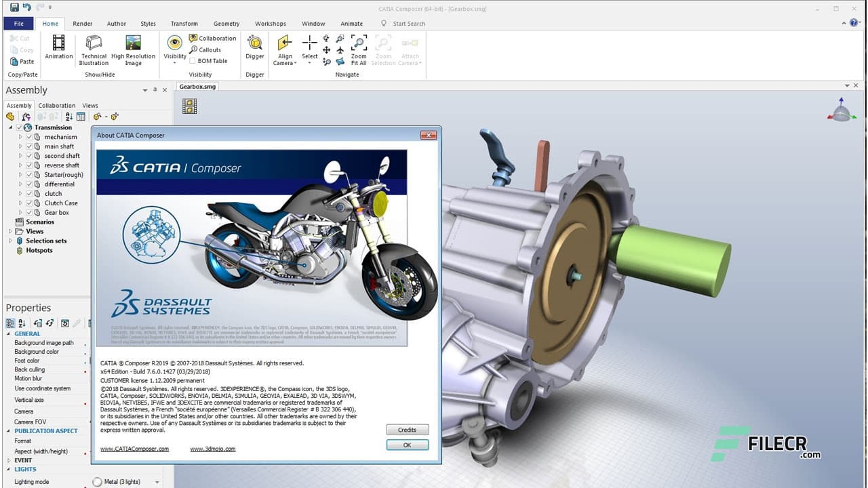Screen dimensions: 868x488
Task: Activate the Align Camera tool
Action: 284,49
